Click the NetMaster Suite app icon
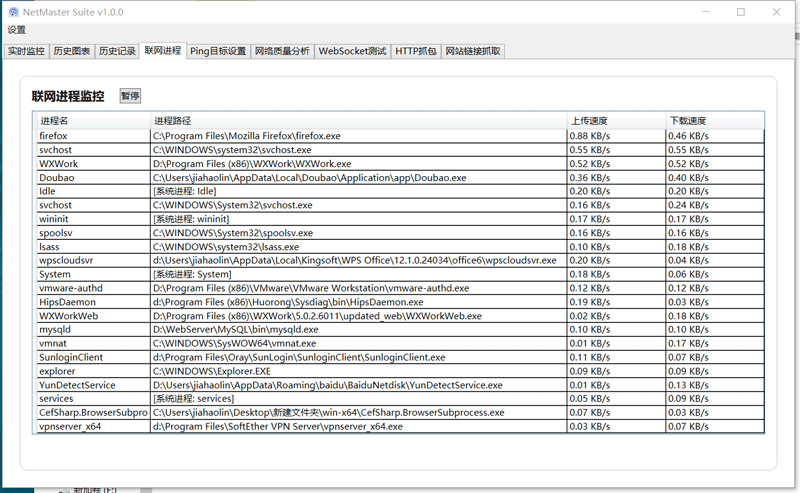Image resolution: width=800 pixels, height=493 pixels. pos(13,12)
